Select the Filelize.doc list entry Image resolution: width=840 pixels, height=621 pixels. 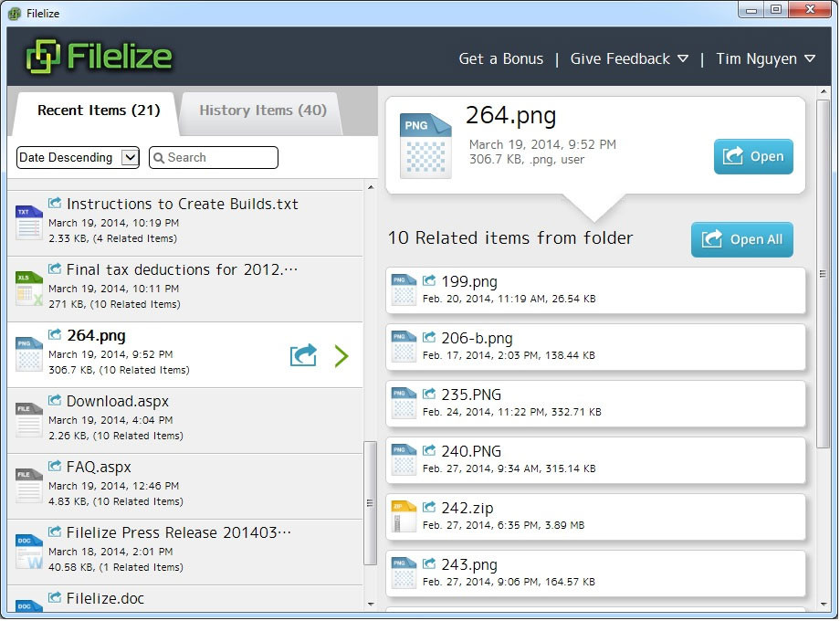point(184,599)
